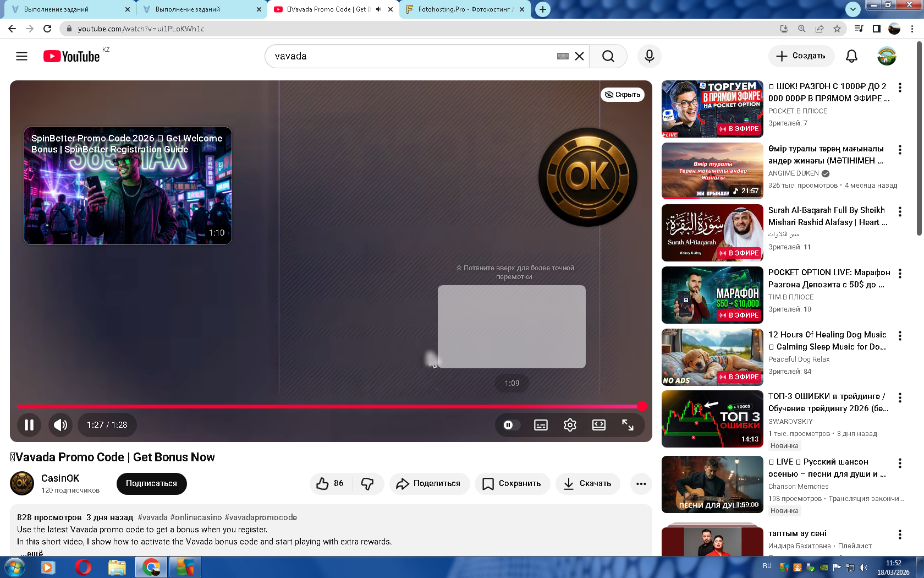924x578 pixels.
Task: Open the video player settings gear
Action: 570,425
